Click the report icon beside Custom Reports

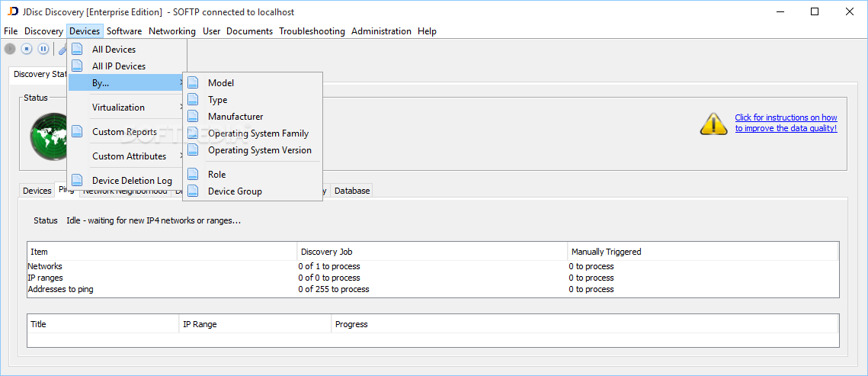(77, 132)
